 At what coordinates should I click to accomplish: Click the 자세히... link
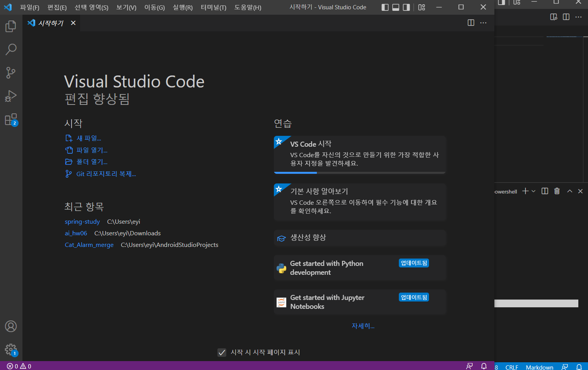[363, 326]
